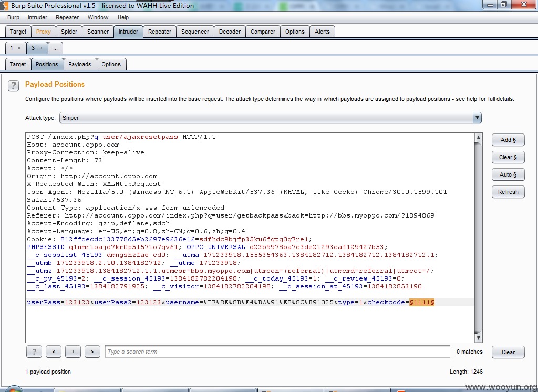Click the Content-Length: 73 header
Screen dimensions: 538x392
point(65,161)
